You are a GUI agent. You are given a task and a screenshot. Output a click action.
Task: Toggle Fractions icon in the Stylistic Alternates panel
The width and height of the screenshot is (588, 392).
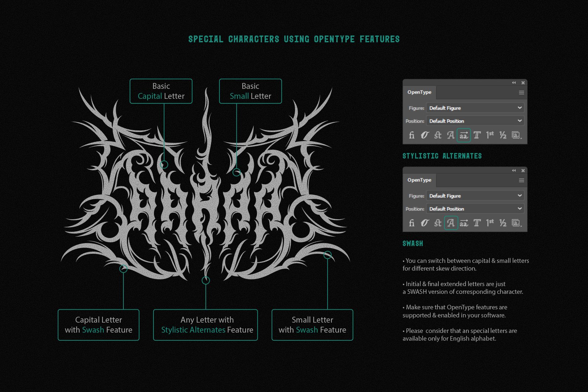pos(503,135)
